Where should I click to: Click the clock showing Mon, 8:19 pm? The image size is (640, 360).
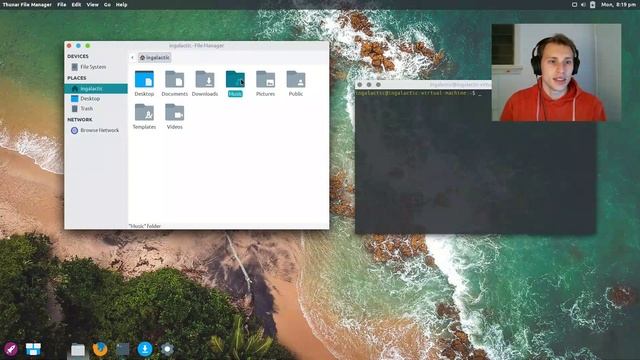click(618, 4)
